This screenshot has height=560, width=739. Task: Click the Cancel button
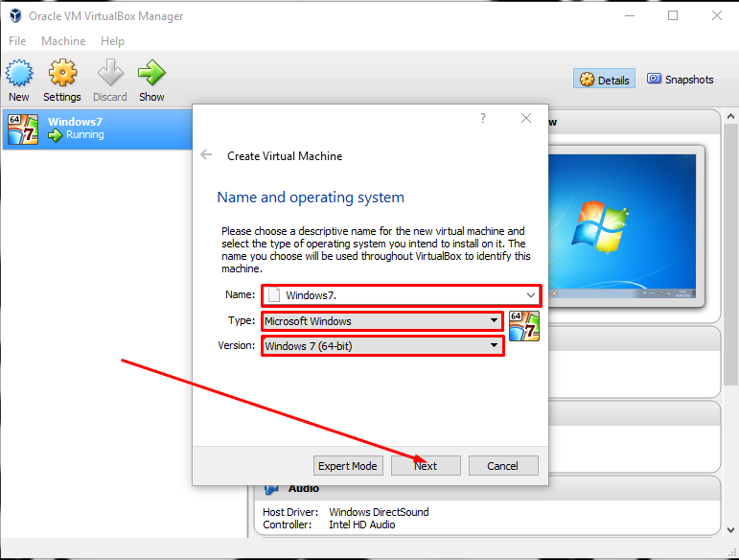pos(503,466)
